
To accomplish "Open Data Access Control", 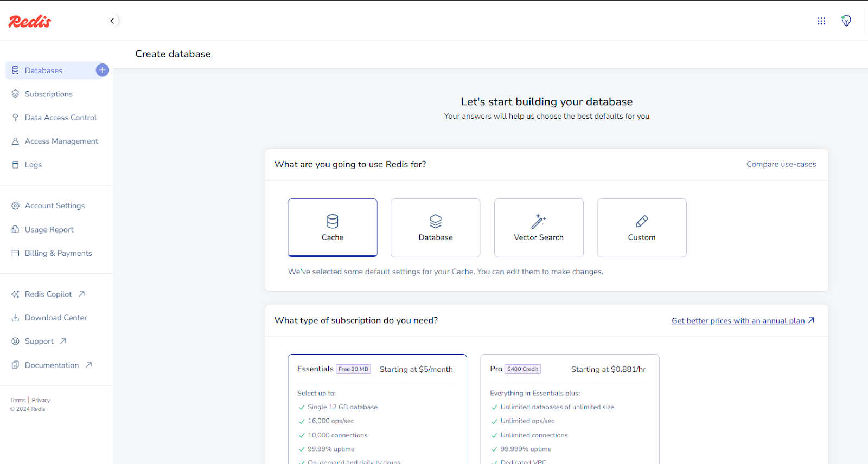I will 60,118.
